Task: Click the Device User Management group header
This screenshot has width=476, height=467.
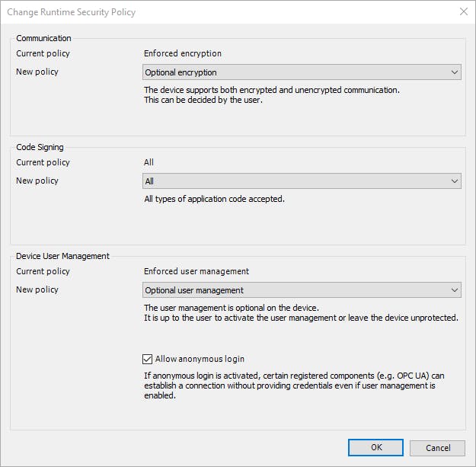Action: [x=63, y=256]
